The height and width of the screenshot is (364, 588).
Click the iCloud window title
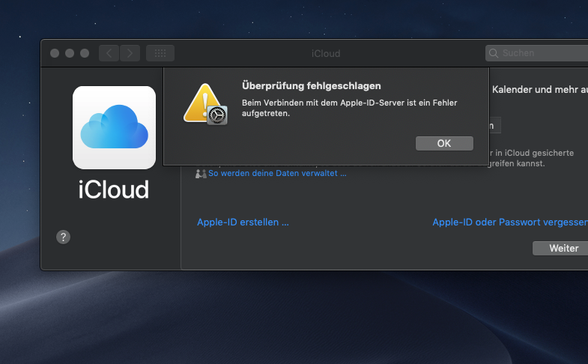pyautogui.click(x=326, y=54)
